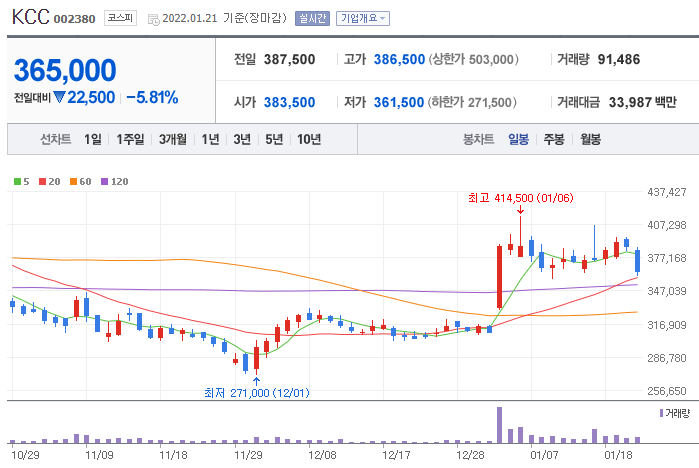The image size is (699, 468).
Task: Click the 377,168 y-axis label
Action: (x=667, y=258)
